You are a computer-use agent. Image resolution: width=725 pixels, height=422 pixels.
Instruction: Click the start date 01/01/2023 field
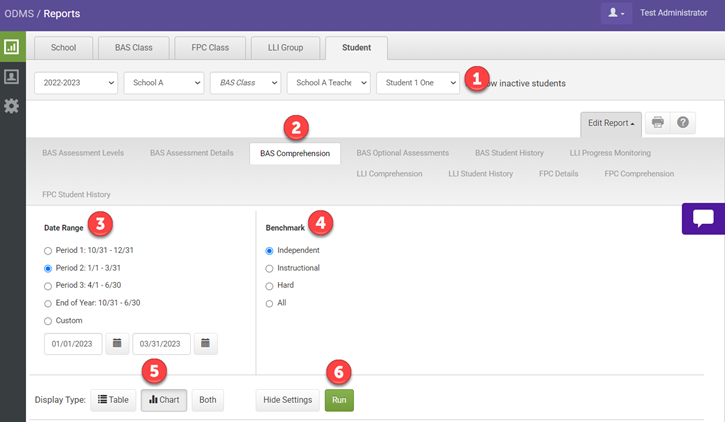pos(72,344)
